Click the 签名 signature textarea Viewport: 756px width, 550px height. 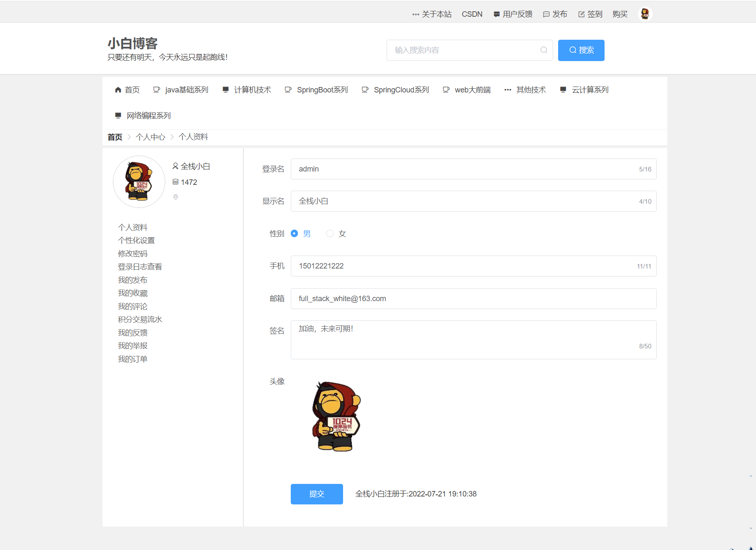point(474,340)
